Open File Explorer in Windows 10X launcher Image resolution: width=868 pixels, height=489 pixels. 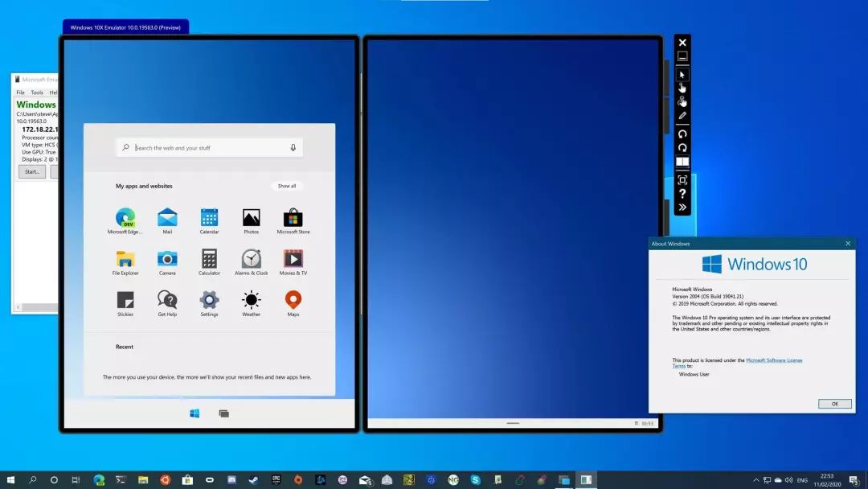(125, 262)
